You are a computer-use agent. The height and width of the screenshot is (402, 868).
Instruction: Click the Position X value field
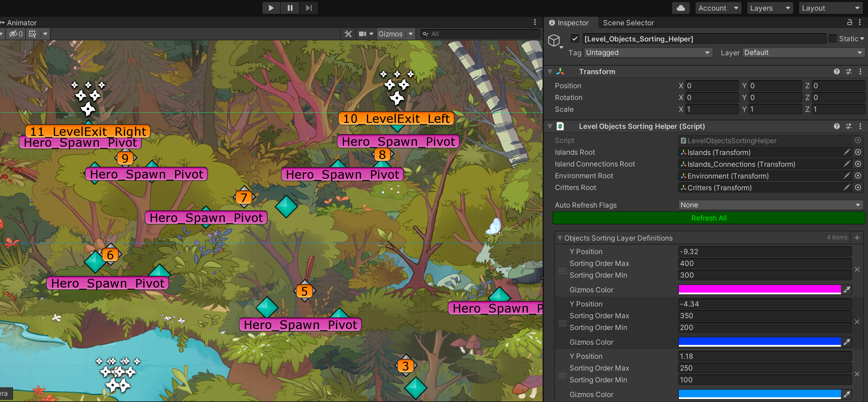[x=712, y=86]
